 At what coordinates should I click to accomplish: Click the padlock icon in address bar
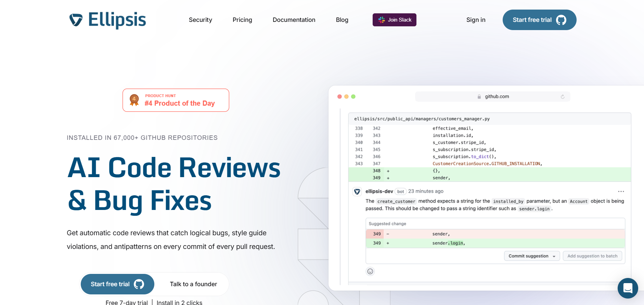pos(479,97)
